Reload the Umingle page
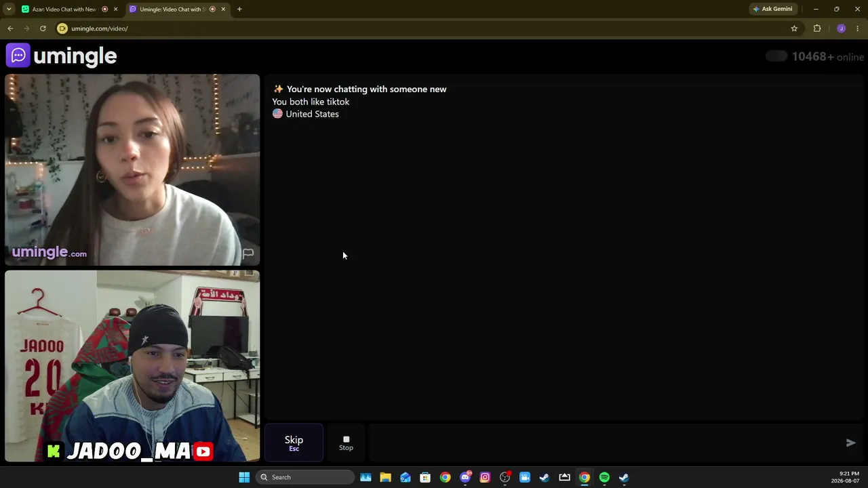This screenshot has width=868, height=488. tap(43, 28)
